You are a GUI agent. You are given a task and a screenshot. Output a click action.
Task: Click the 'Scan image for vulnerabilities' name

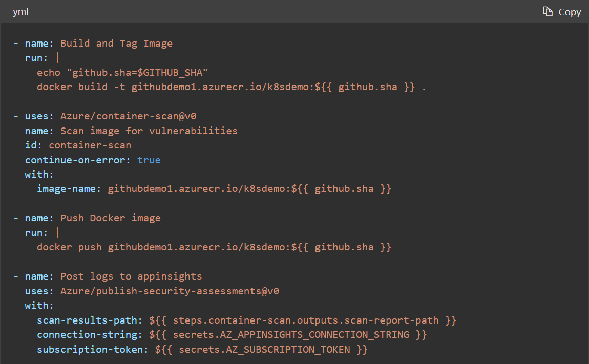148,131
